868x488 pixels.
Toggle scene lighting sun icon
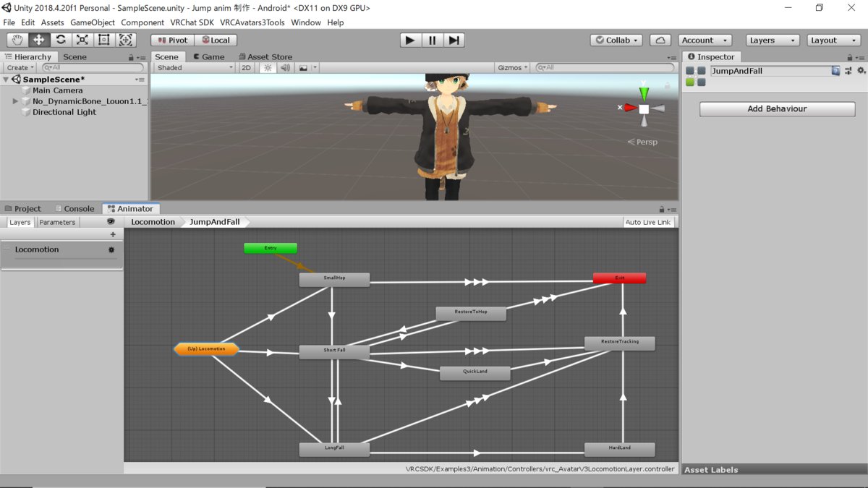tap(268, 67)
